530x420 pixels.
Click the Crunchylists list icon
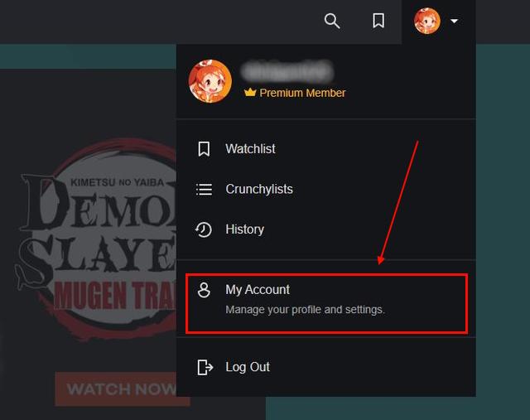click(x=204, y=190)
